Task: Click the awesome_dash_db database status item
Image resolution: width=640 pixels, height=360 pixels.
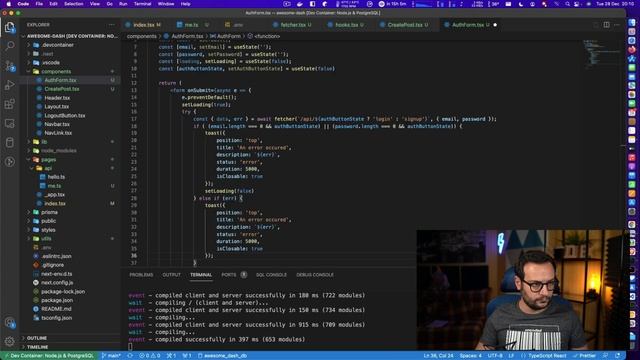Action: click(222, 356)
